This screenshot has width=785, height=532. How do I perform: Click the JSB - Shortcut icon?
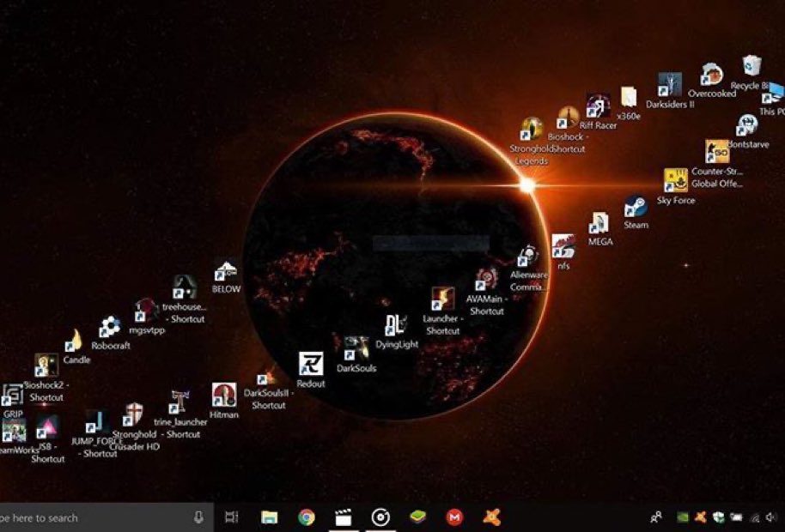click(47, 427)
